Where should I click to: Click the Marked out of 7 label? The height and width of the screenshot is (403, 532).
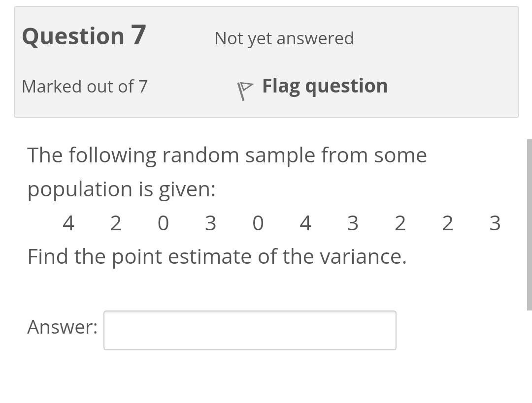(84, 86)
